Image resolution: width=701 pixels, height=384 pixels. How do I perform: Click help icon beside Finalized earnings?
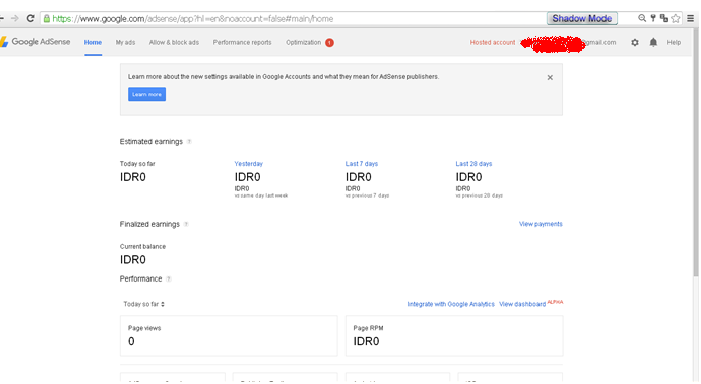186,224
